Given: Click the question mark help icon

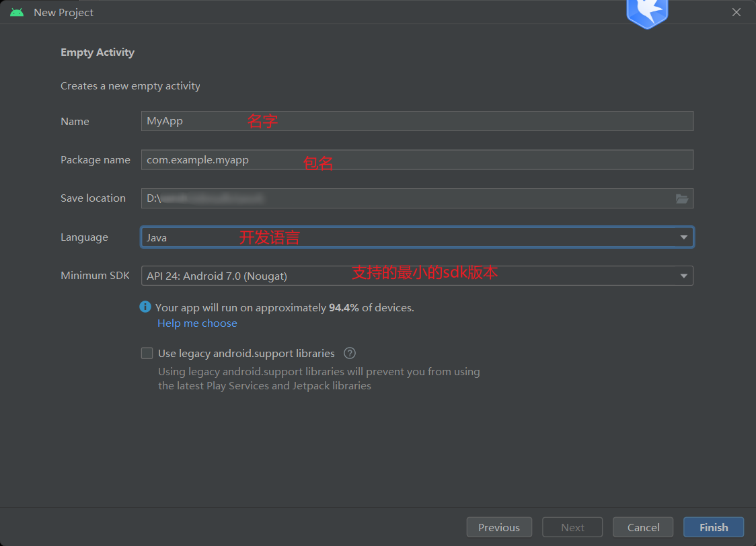Looking at the screenshot, I should pos(349,353).
